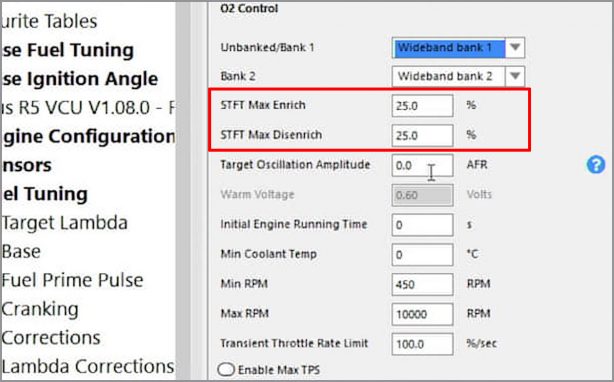Expand the Bank 2 dropdown arrow
This screenshot has width=614, height=382.
(x=515, y=76)
